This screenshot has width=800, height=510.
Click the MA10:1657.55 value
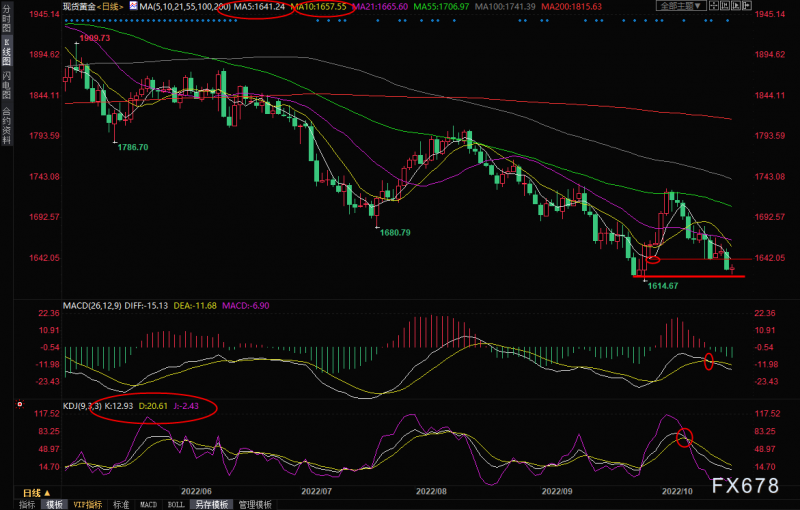[318, 7]
